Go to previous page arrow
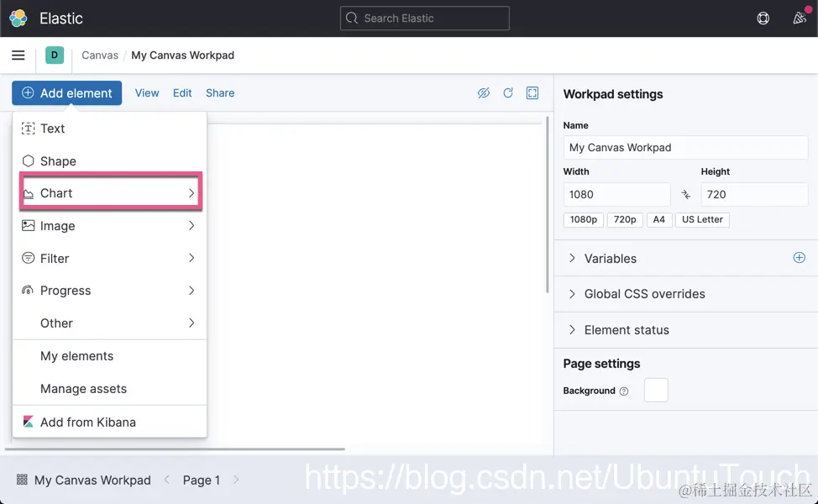818x504 pixels. 167,480
